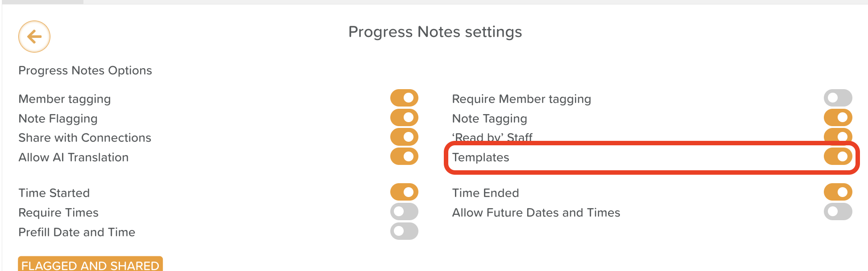Disable the Templates toggle
868x271 pixels.
pyautogui.click(x=838, y=156)
